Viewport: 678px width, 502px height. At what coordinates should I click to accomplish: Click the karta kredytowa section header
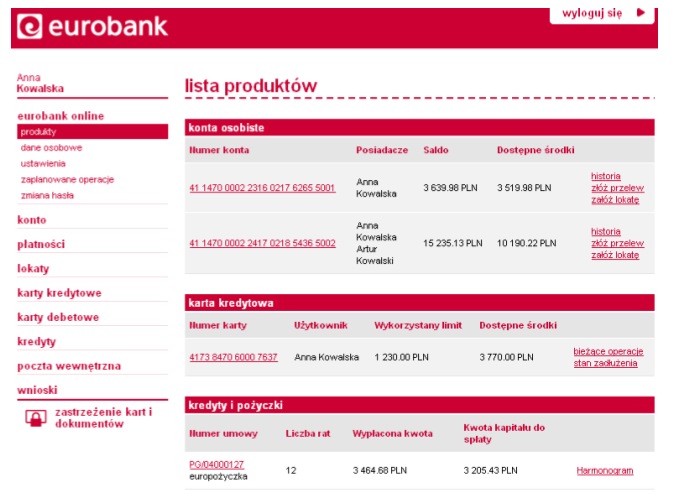tap(419, 303)
